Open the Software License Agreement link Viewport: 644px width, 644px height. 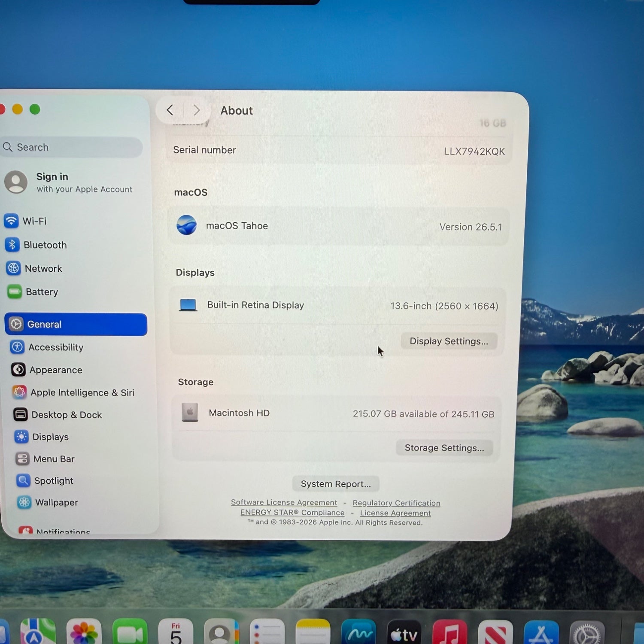coord(284,502)
